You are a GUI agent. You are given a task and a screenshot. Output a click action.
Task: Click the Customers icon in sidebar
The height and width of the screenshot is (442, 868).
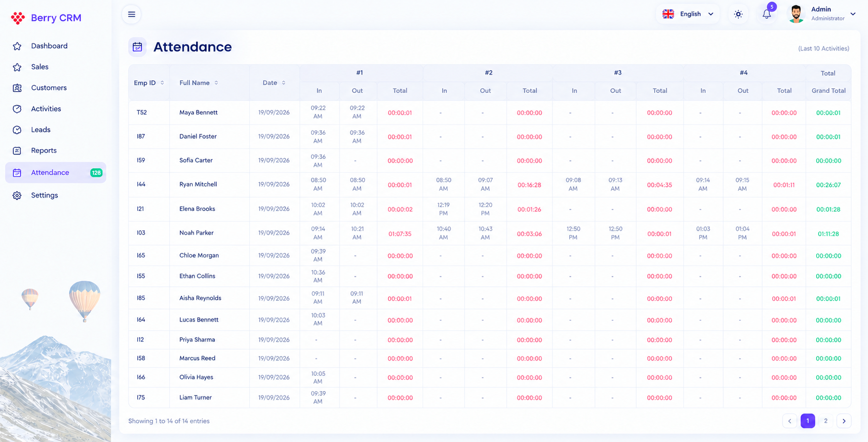click(x=17, y=88)
